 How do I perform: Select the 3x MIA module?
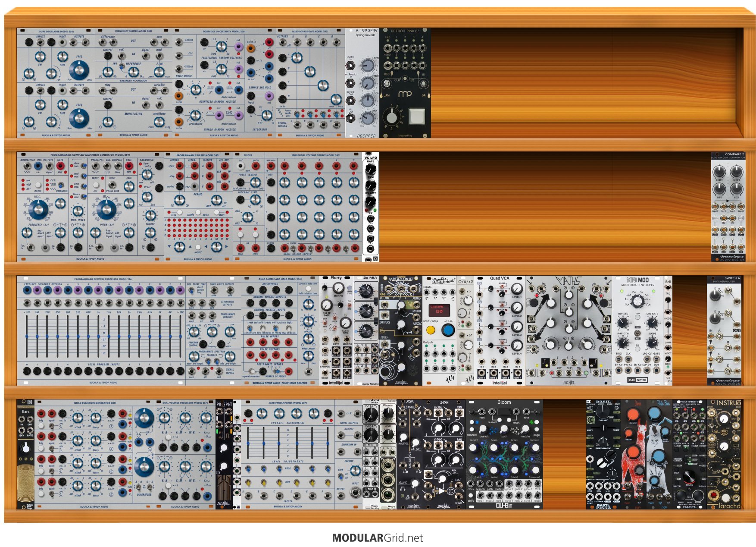coord(366,330)
